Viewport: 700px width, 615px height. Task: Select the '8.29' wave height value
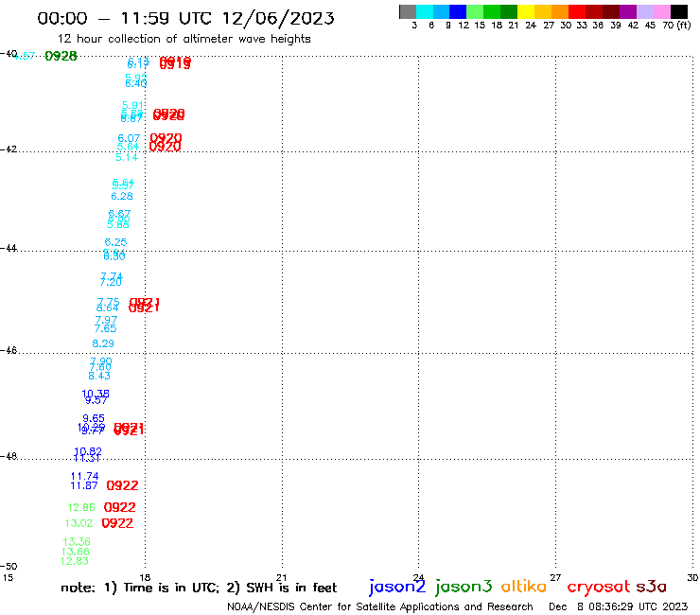point(103,343)
